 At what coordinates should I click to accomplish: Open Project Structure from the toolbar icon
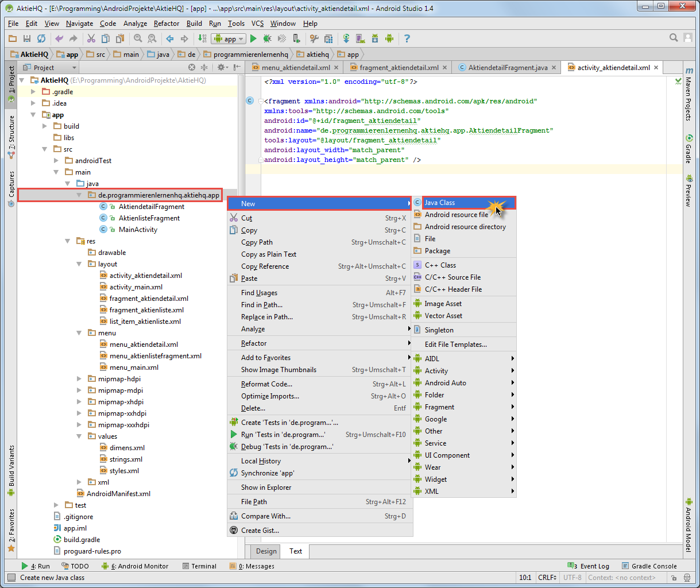328,38
